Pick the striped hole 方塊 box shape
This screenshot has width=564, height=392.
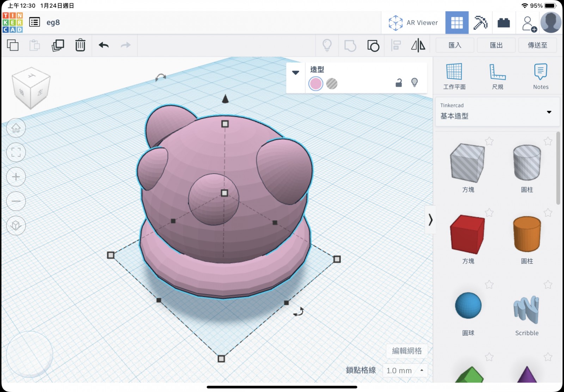coord(467,163)
